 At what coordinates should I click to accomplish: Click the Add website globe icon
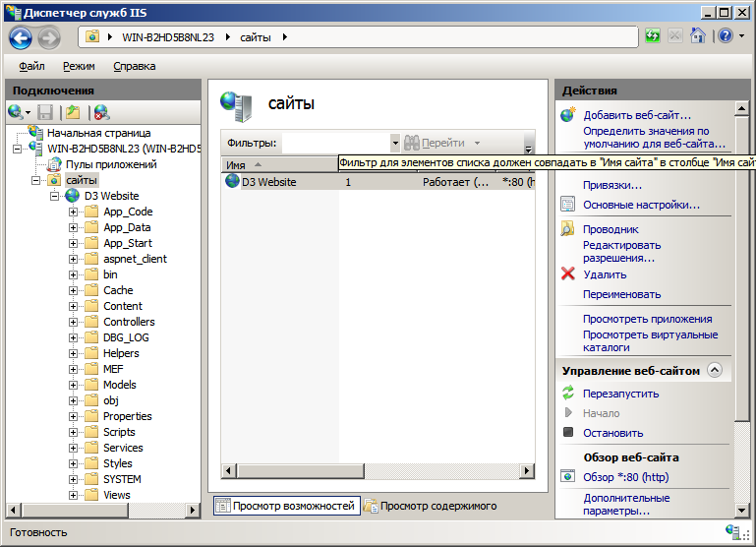(x=568, y=115)
